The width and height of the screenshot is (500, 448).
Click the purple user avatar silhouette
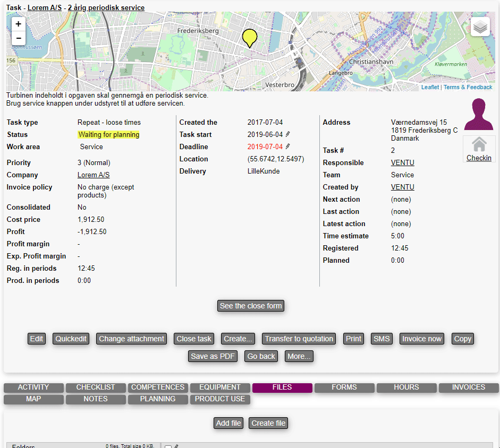pos(479,114)
